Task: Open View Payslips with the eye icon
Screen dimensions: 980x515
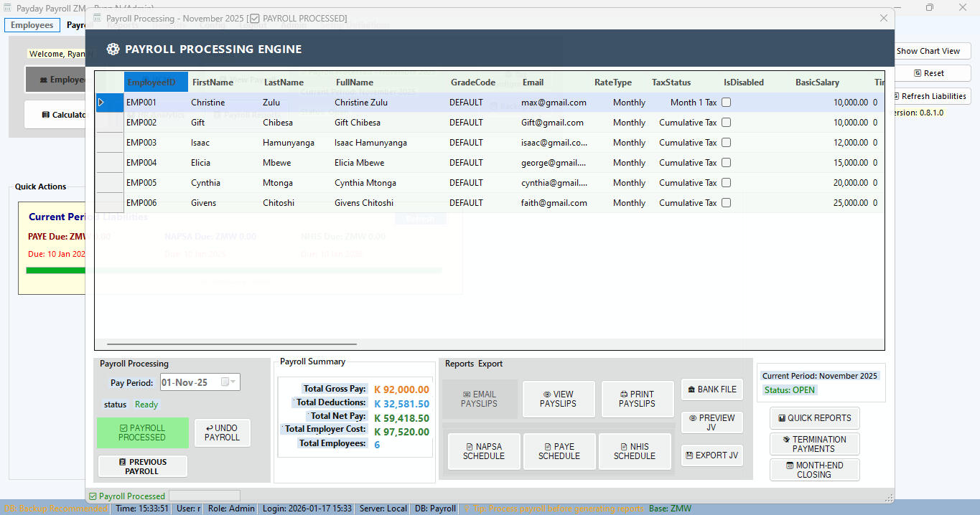Action: pos(559,399)
